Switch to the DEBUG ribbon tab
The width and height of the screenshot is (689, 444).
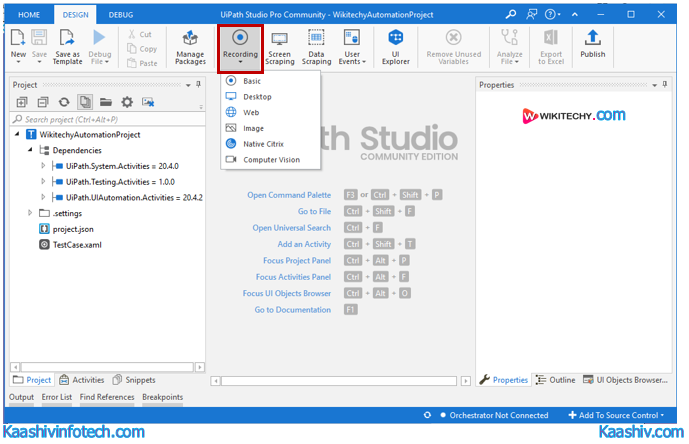pos(120,15)
